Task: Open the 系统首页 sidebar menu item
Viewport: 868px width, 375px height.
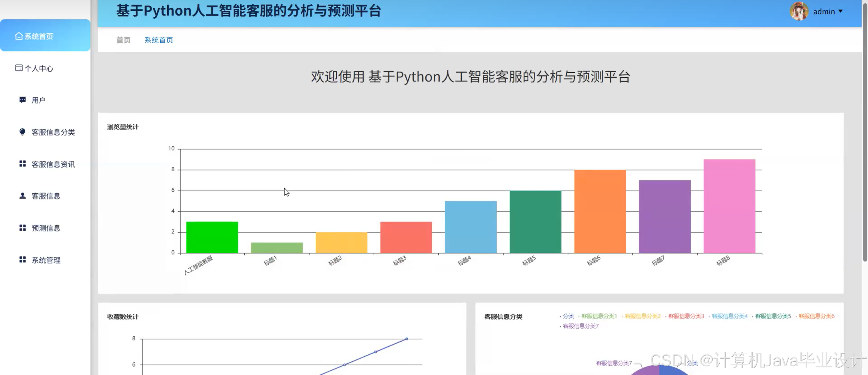Action: (45, 35)
